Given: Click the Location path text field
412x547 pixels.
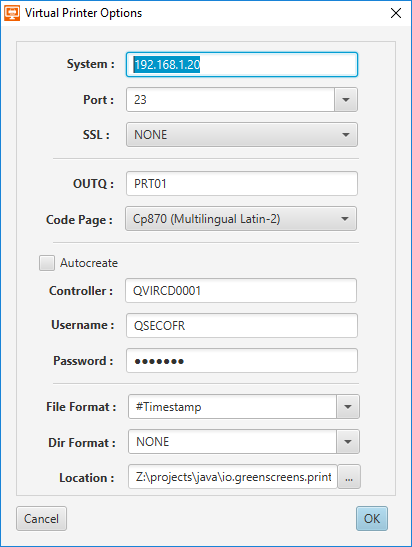Looking at the screenshot, I should pyautogui.click(x=233, y=477).
